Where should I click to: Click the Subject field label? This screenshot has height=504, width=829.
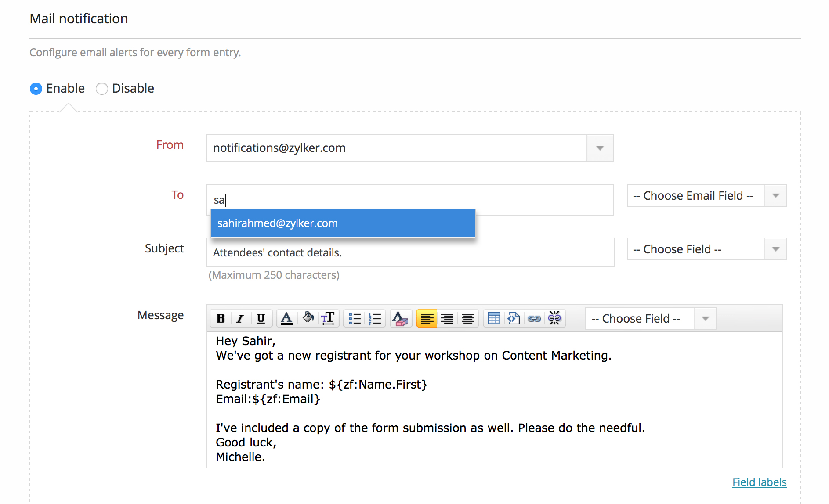164,248
